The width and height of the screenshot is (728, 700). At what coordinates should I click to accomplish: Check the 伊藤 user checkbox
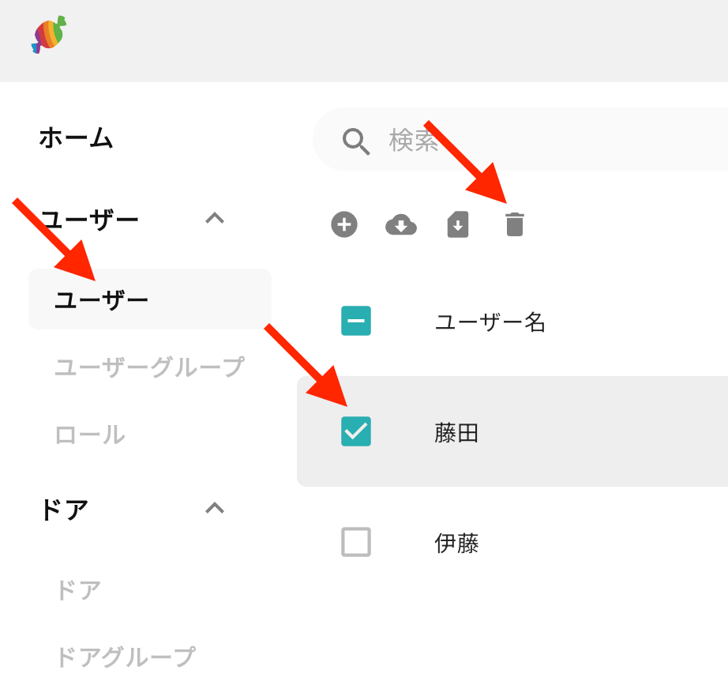click(356, 542)
